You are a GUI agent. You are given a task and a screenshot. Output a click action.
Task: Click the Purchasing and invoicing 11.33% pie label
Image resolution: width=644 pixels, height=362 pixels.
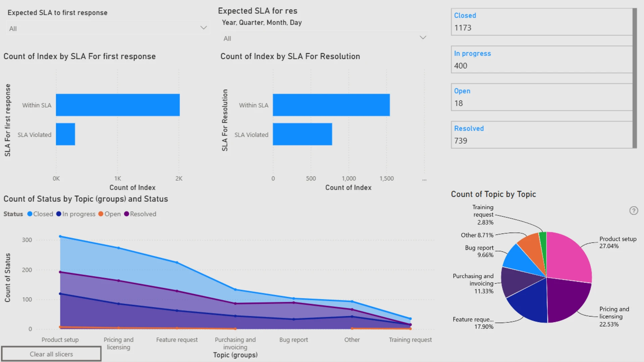coord(473,283)
